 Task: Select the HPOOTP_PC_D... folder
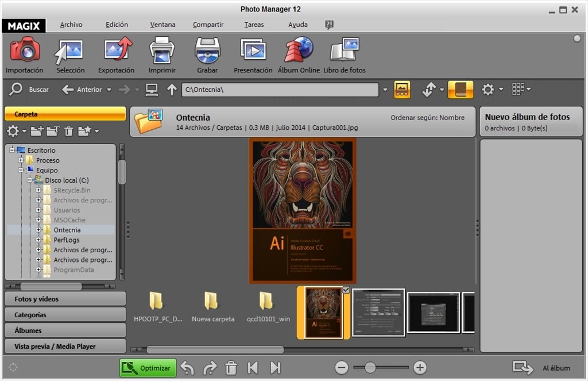tap(158, 307)
